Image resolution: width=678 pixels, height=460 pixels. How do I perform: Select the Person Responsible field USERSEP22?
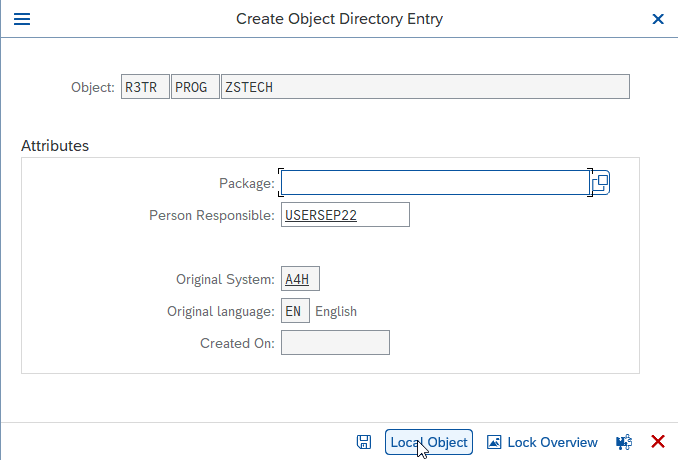pos(345,215)
